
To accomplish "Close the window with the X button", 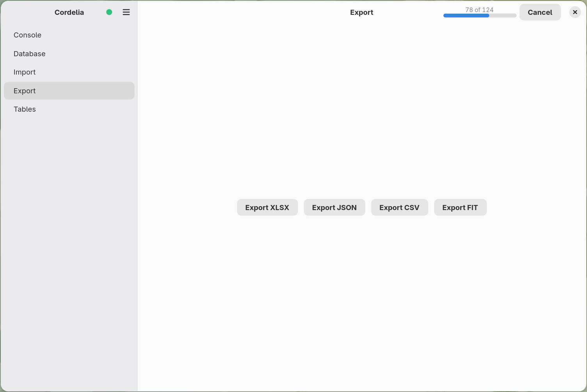I will click(x=575, y=12).
